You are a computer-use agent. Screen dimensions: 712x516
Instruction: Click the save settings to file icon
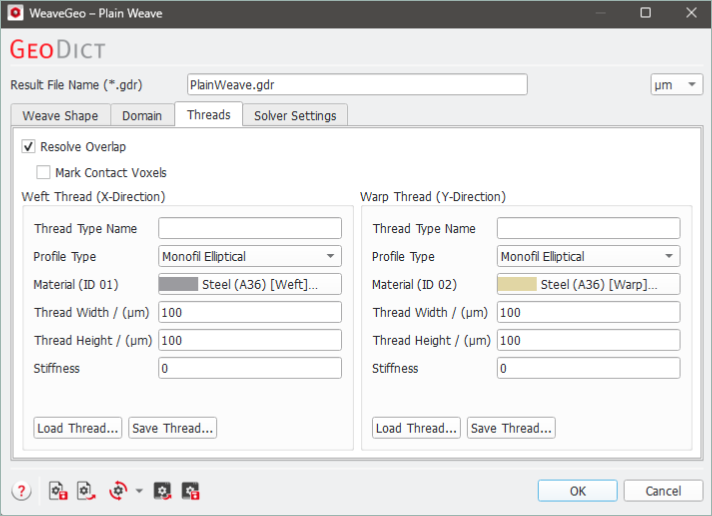click(58, 491)
